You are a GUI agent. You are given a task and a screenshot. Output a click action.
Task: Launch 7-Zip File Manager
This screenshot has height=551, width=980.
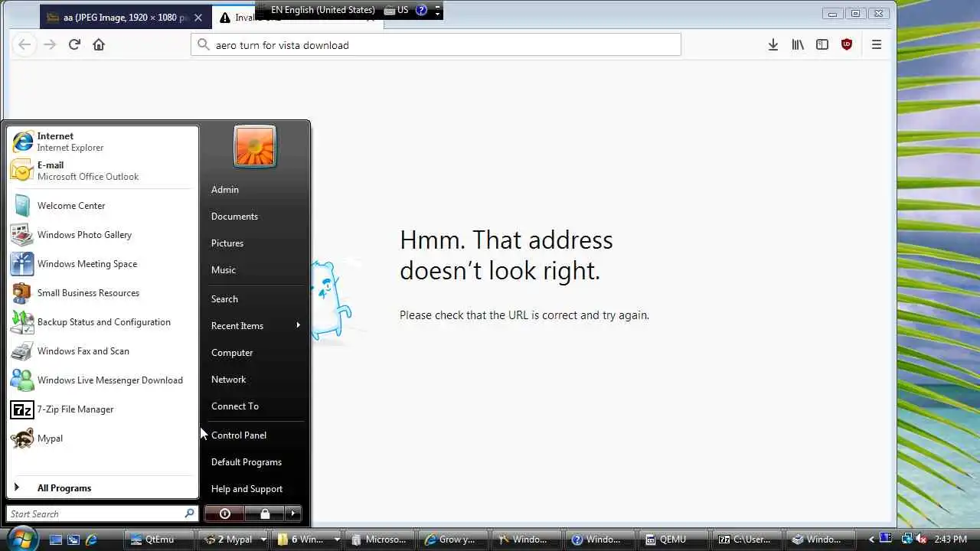click(x=103, y=409)
